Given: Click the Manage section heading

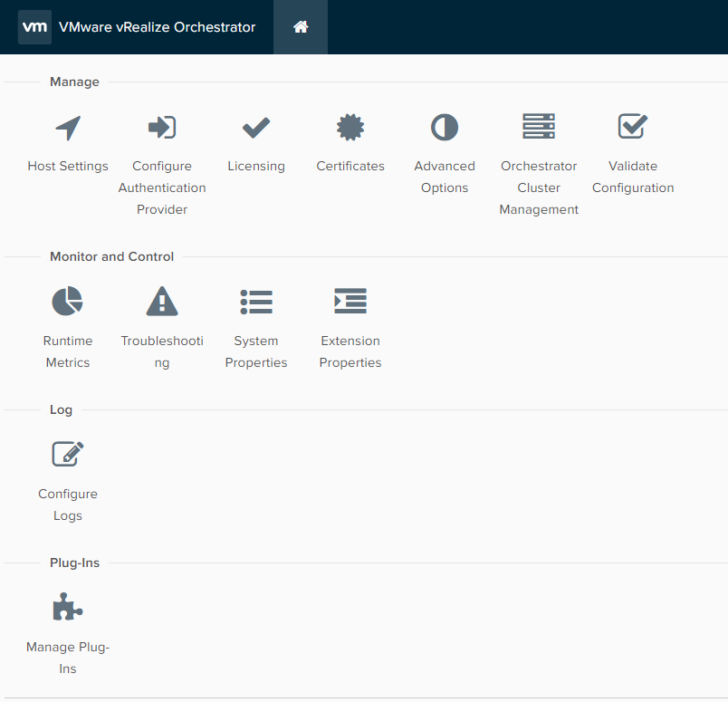Looking at the screenshot, I should coord(75,82).
